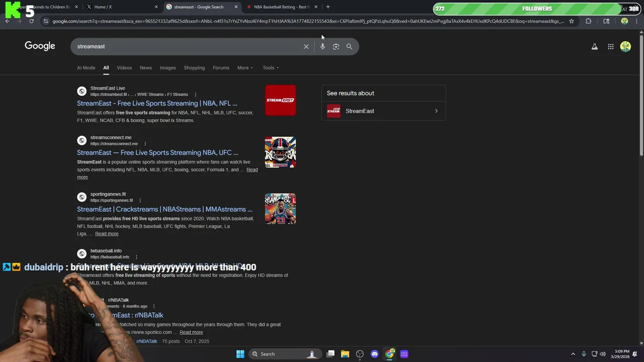Clear the streameast search query

[x=306, y=46]
